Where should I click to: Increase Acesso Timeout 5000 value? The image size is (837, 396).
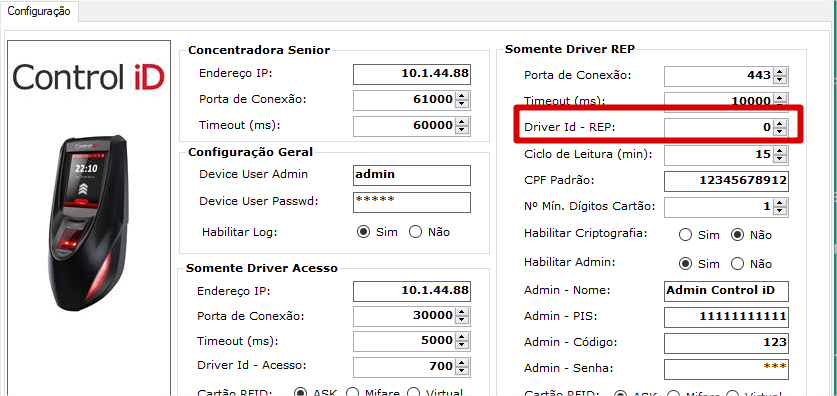(x=462, y=337)
